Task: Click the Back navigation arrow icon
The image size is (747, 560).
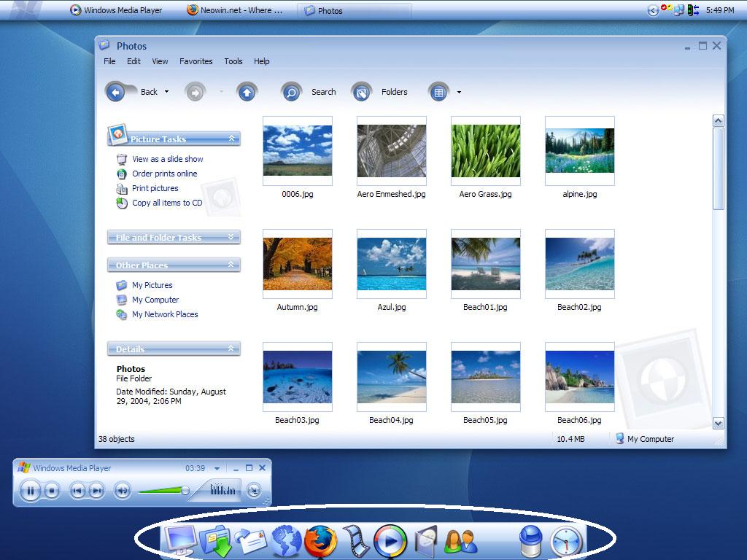Action: (x=115, y=92)
